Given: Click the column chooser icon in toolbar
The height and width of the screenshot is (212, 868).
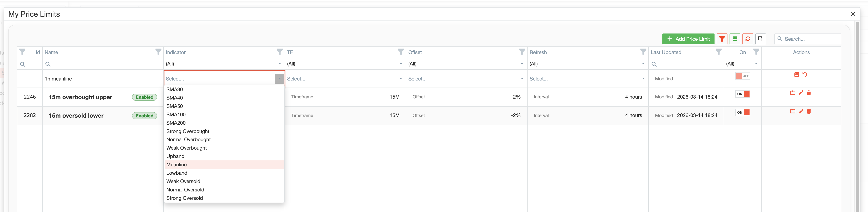Looking at the screenshot, I should [761, 39].
